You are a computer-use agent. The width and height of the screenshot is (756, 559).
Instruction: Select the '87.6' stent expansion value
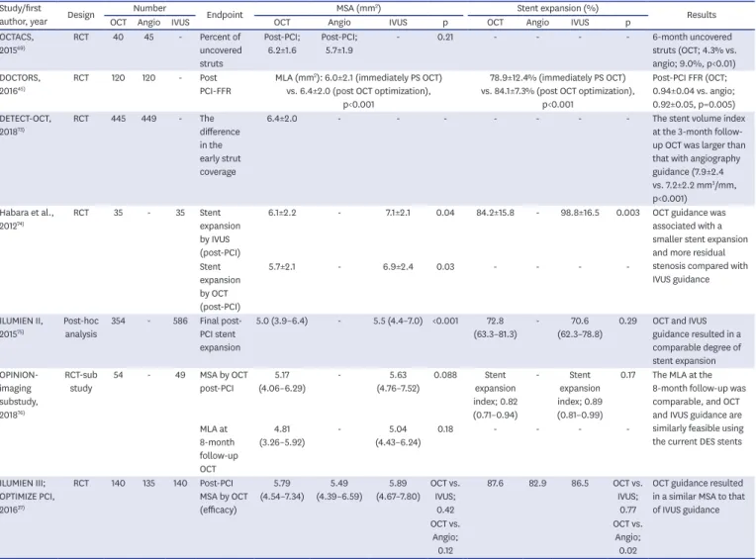495,483
